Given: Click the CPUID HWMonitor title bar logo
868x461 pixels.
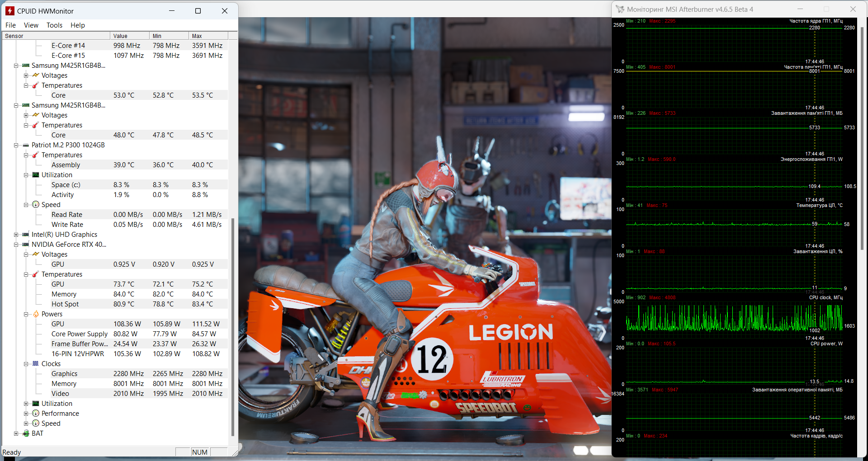Looking at the screenshot, I should (10, 11).
